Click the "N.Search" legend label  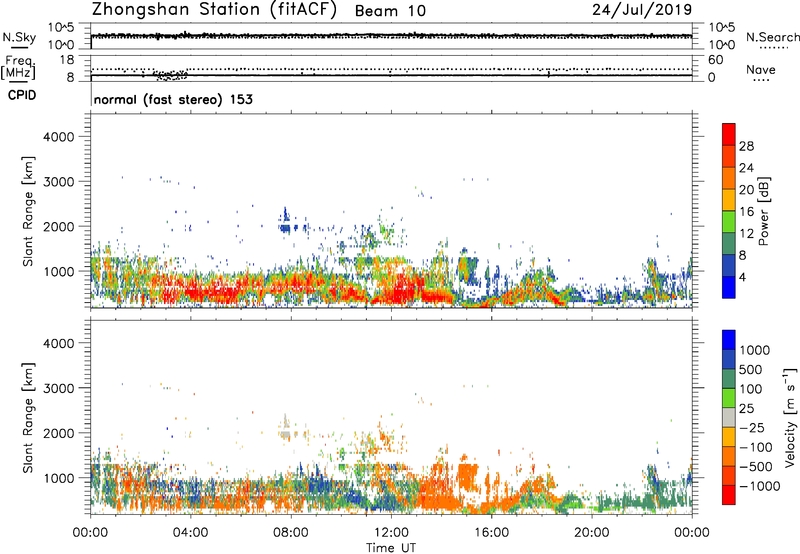point(773,37)
